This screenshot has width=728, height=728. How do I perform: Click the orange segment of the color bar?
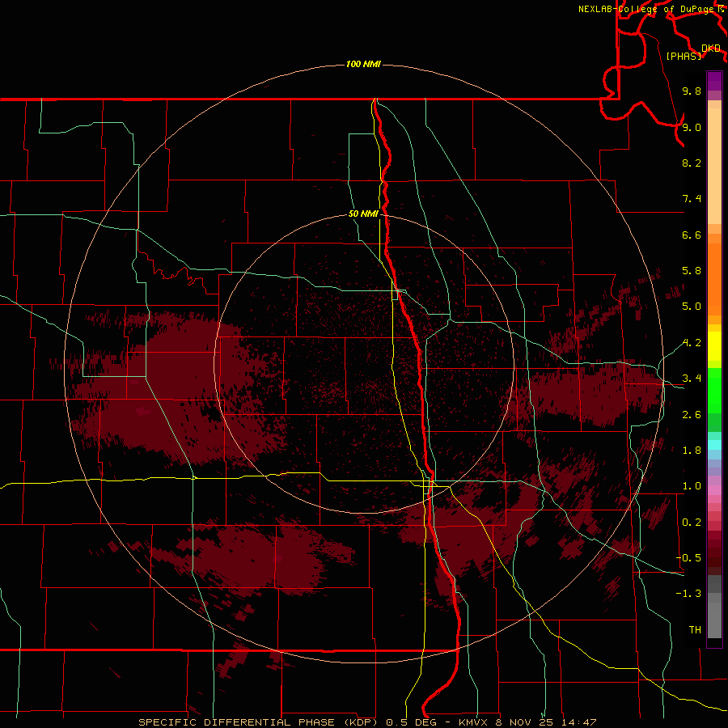click(714, 279)
